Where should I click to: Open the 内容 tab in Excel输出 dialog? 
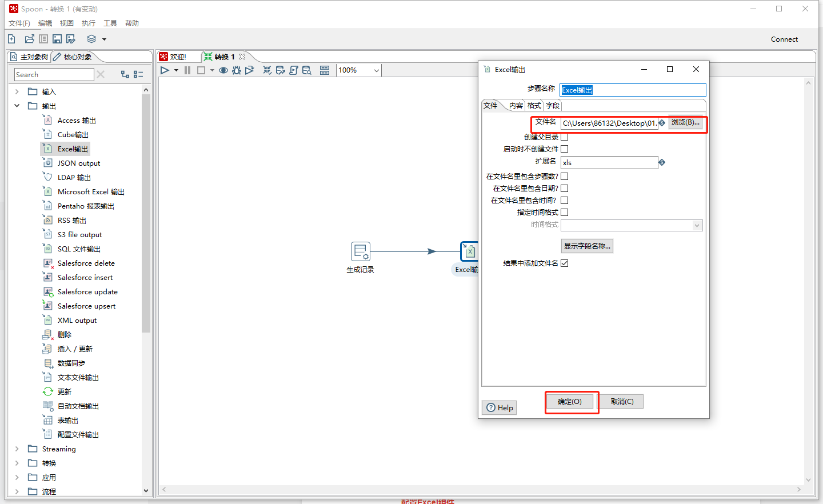516,106
